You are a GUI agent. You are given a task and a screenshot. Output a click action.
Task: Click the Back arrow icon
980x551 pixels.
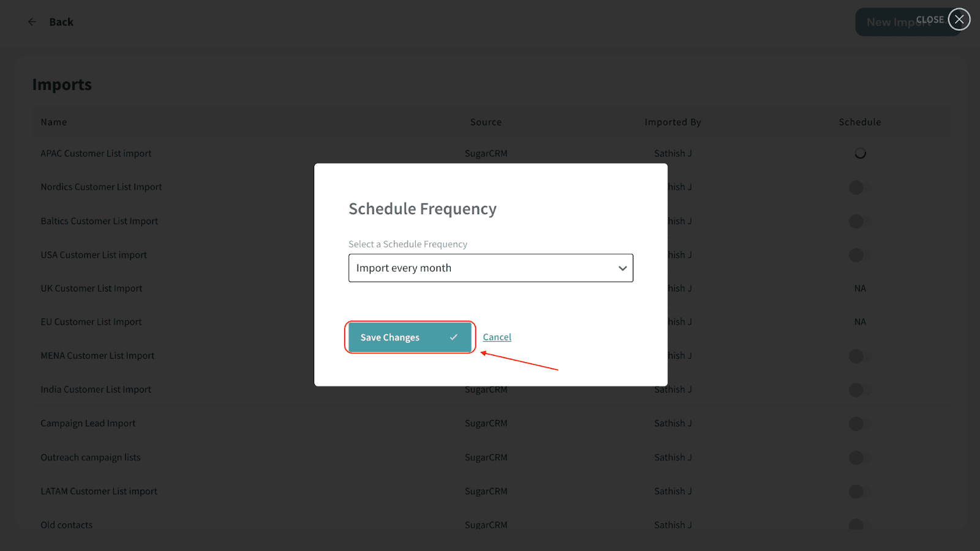[32, 22]
